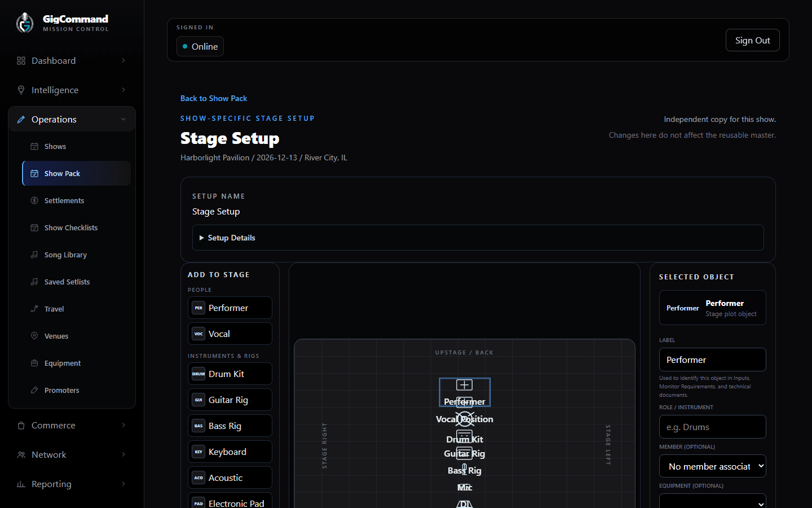This screenshot has width=812, height=508.
Task: Add a Vocal position to stage
Action: [230, 334]
